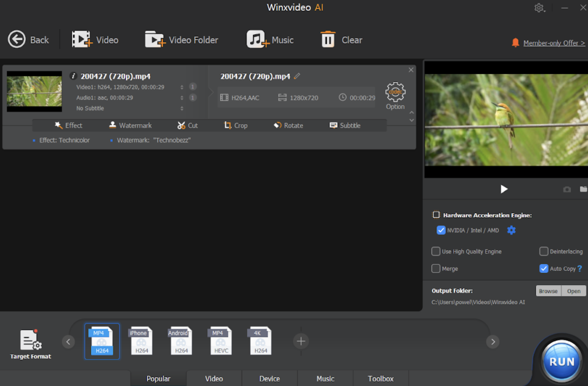Change the No Subtitle selector stepper
The image size is (588, 386).
pos(182,108)
